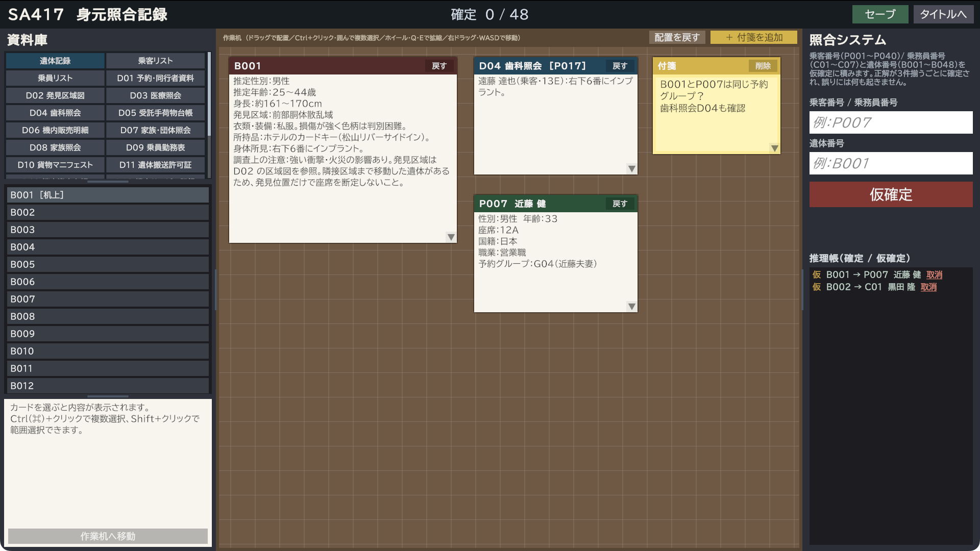The width and height of the screenshot is (980, 551).
Task: Open the D01 予約・同行者資料 tab
Action: point(156,78)
